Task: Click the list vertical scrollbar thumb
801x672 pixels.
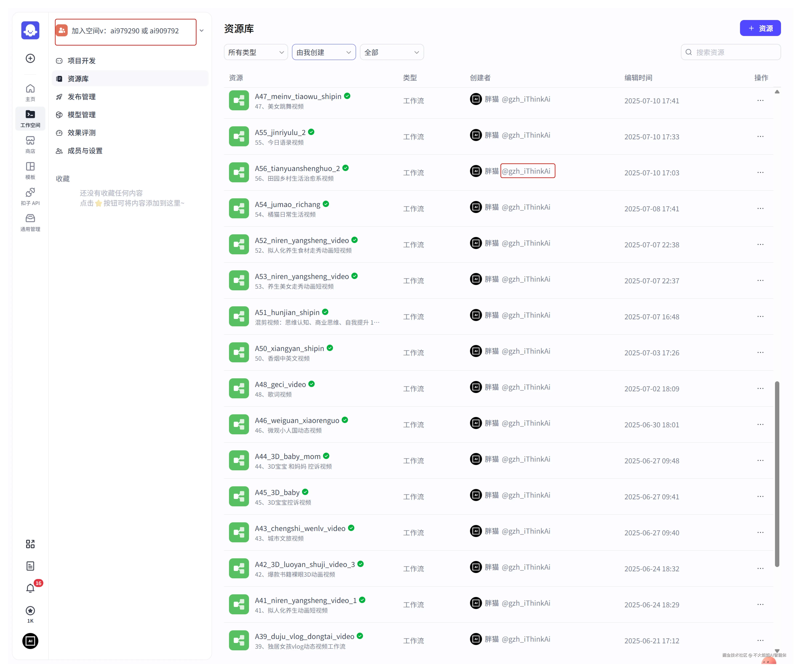Action: pyautogui.click(x=777, y=474)
